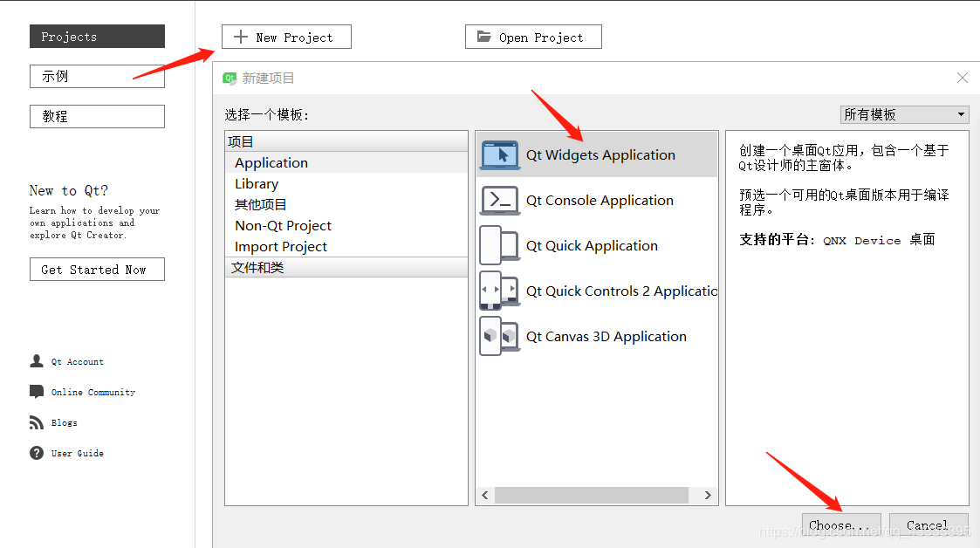Viewport: 980px width, 548px height.
Task: Click the 文件和类 section header
Action: [346, 267]
